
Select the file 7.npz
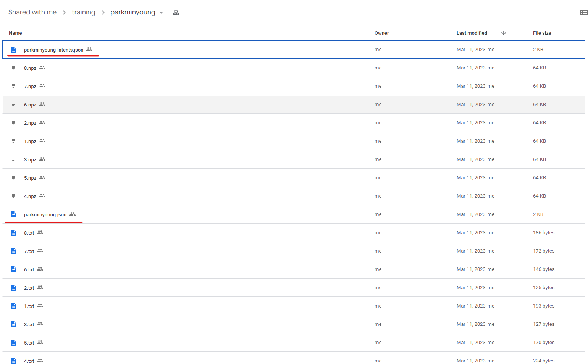(30, 86)
